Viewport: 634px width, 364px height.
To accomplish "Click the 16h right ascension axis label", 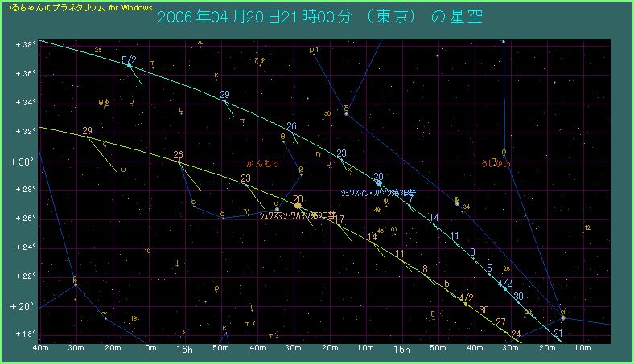I will click(x=183, y=351).
